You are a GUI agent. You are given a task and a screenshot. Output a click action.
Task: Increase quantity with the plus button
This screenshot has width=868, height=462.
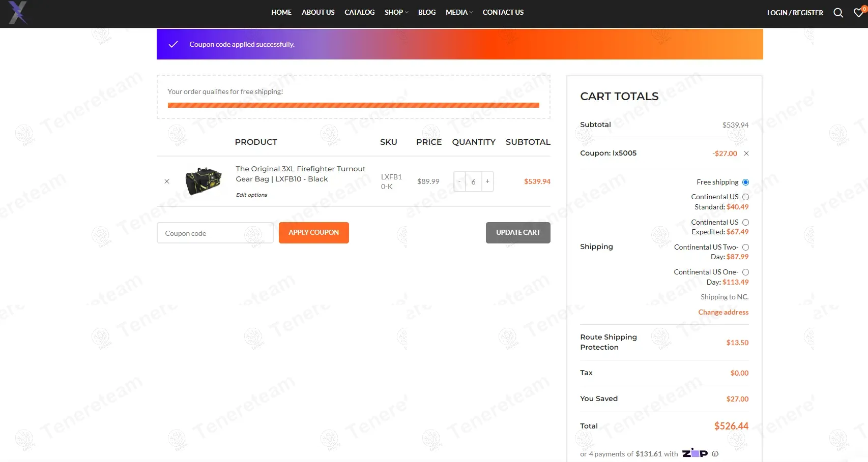(487, 181)
